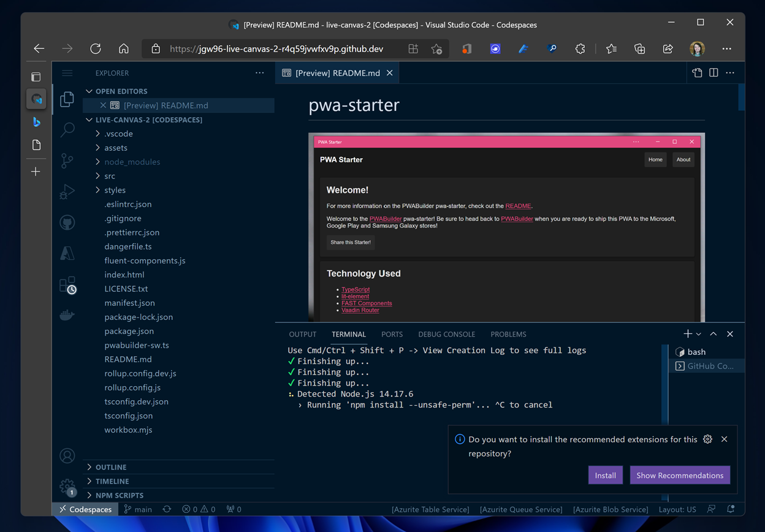Expand the OUTLINE section
The image size is (765, 532).
tap(110, 467)
